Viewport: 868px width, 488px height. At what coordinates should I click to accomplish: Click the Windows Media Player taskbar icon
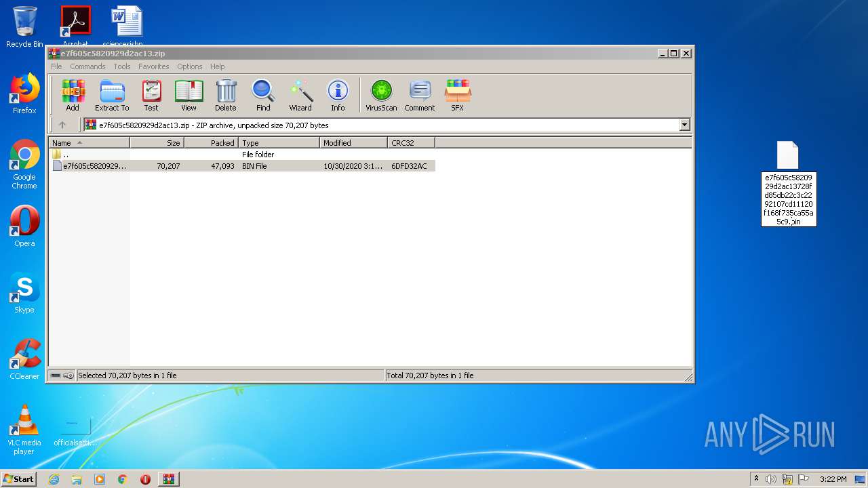pos(100,479)
